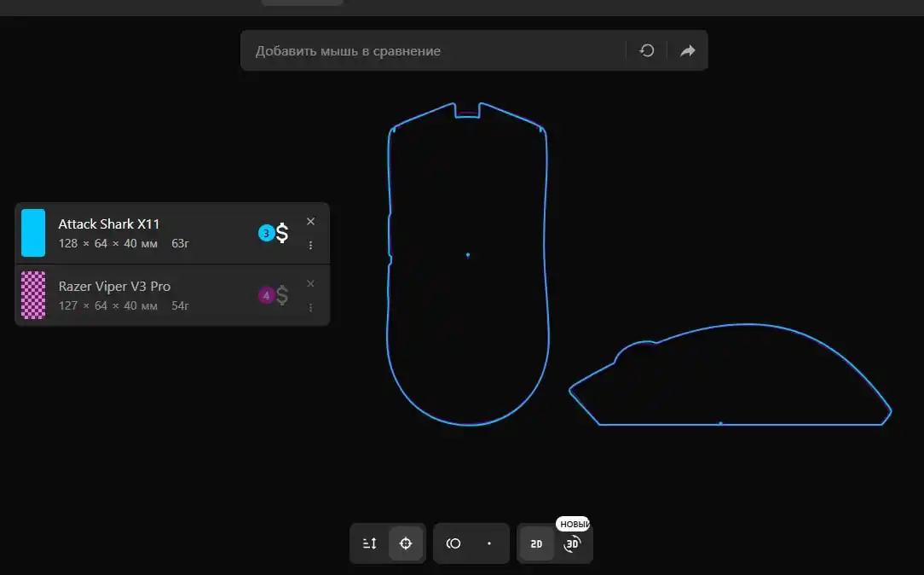This screenshot has width=924, height=575.
Task: Click the Attack Shark X11 name
Action: [109, 224]
